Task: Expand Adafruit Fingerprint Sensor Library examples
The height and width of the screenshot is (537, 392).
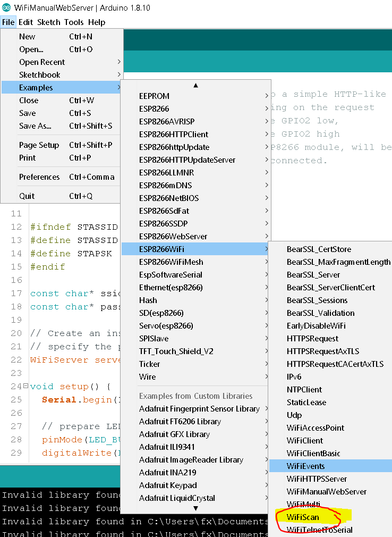Action: pyautogui.click(x=195, y=408)
